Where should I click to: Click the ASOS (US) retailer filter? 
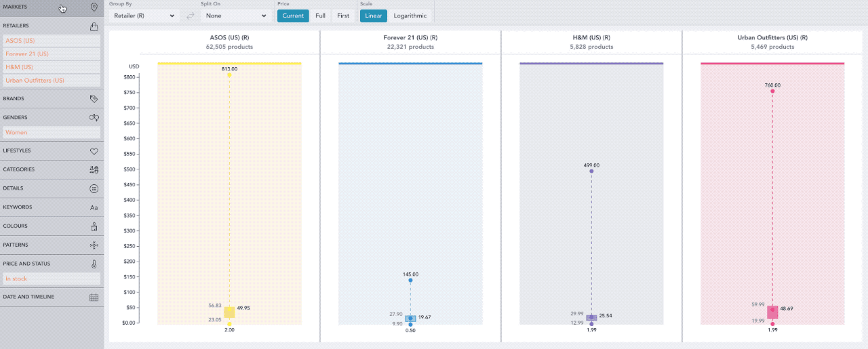pos(52,41)
